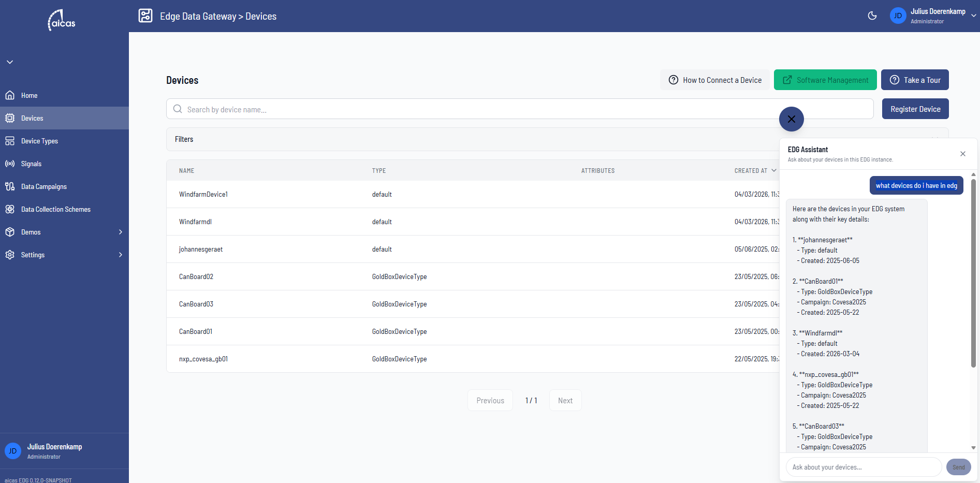Open Software Management link

(825, 80)
